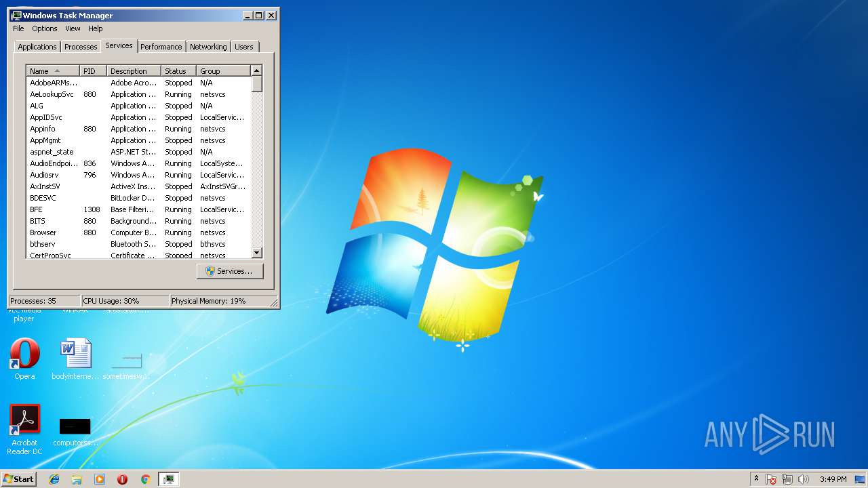The width and height of the screenshot is (868, 488).
Task: Select the AudioEndpoi... service row
Action: (x=138, y=163)
